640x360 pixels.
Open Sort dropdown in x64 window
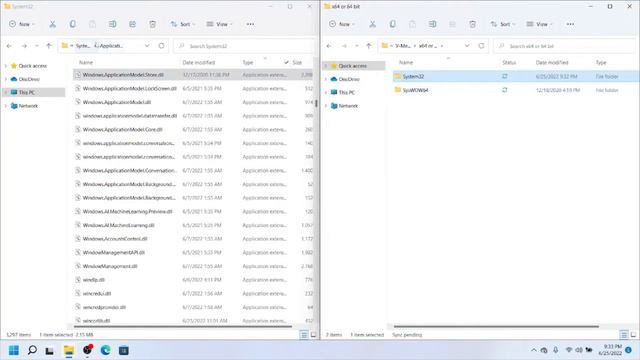(x=502, y=24)
